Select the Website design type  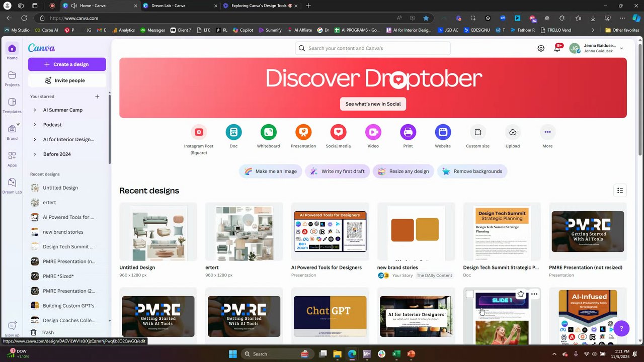443,132
